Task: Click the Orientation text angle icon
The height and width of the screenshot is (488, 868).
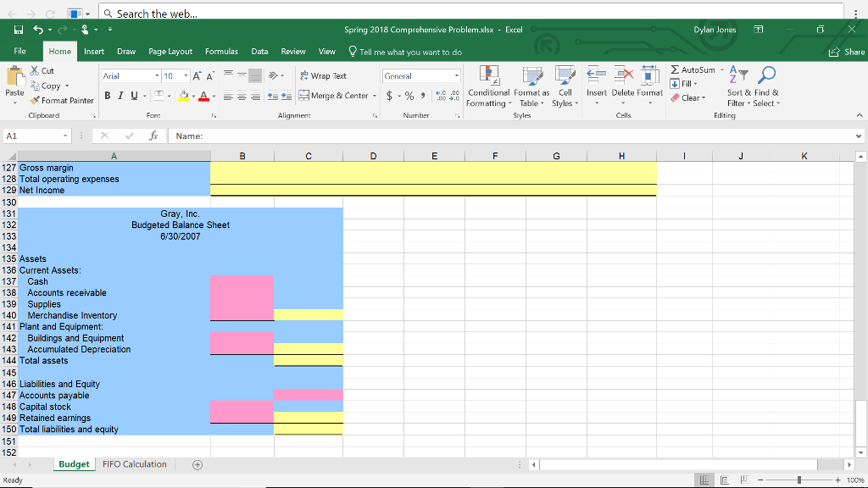Action: [x=274, y=75]
